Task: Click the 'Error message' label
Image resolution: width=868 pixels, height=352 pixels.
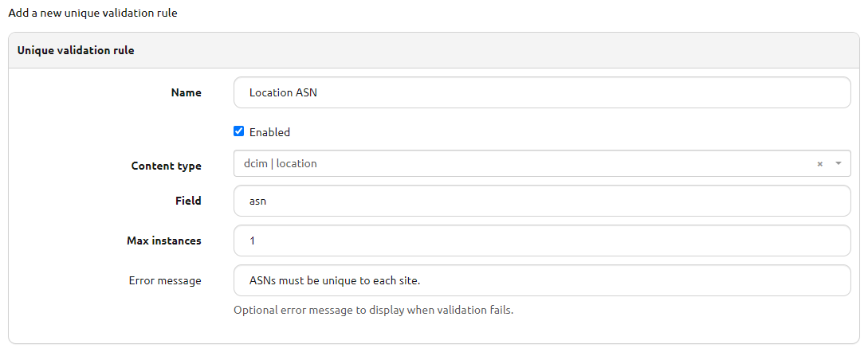Action: (x=165, y=280)
